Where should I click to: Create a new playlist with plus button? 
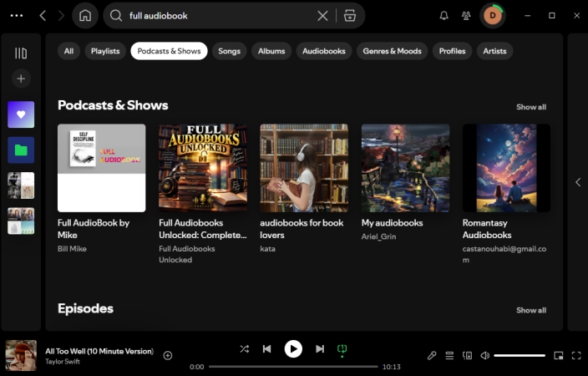click(21, 79)
